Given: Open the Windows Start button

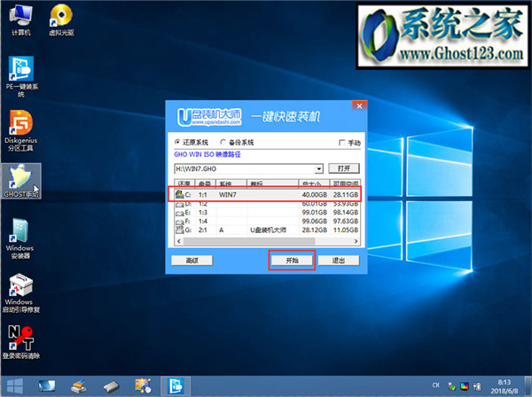Looking at the screenshot, I should click(14, 386).
